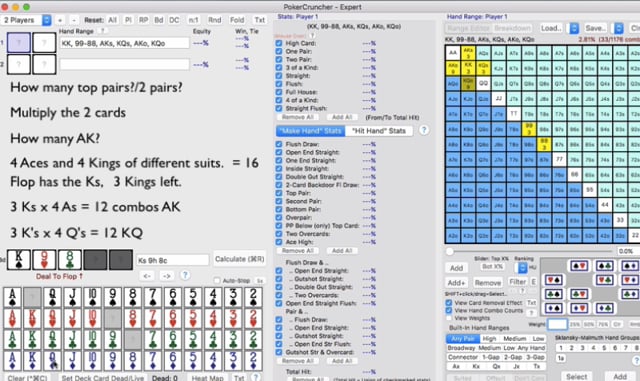Toggle View Card Removal Effect checkbox
The width and height of the screenshot is (640, 381).
tap(449, 303)
